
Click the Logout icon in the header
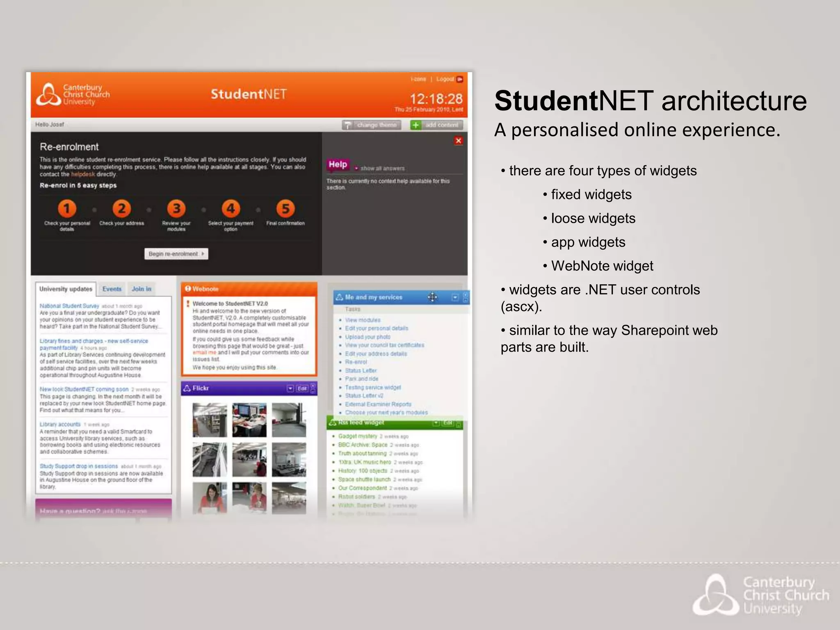pyautogui.click(x=460, y=79)
